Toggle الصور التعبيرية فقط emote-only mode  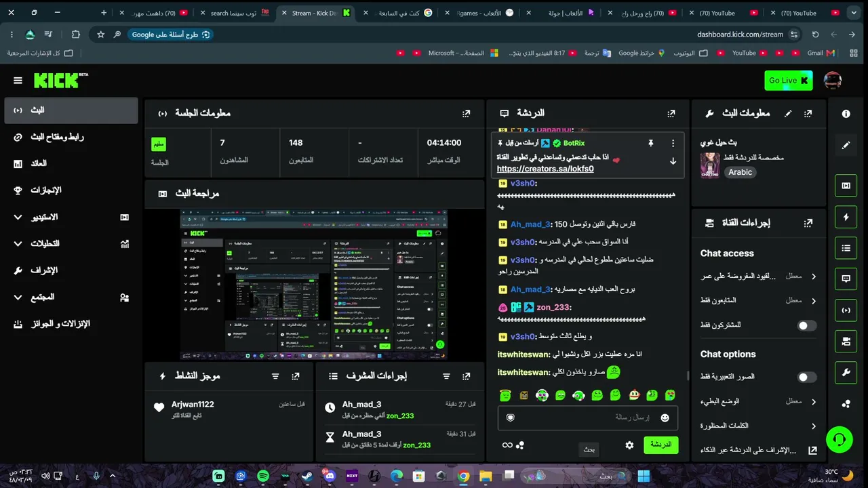click(806, 377)
